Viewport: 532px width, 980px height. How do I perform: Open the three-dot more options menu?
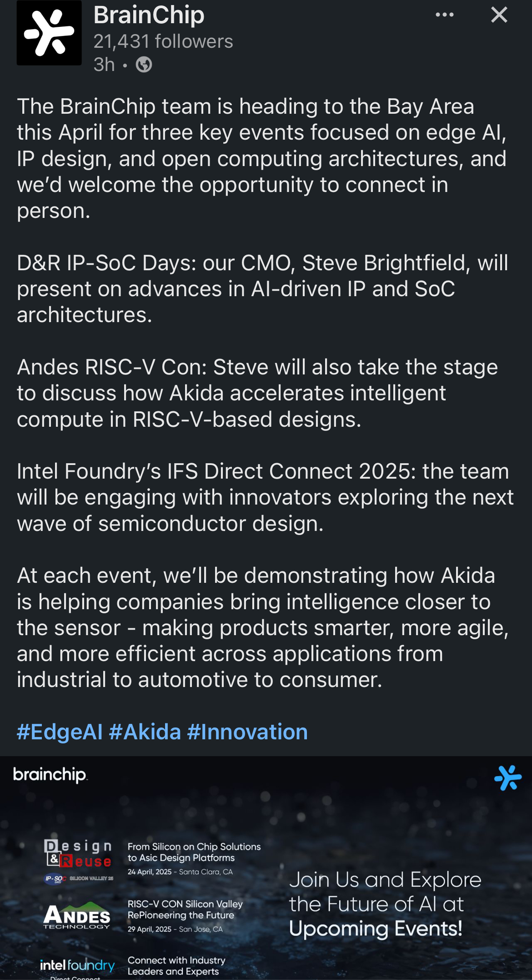pos(444,15)
